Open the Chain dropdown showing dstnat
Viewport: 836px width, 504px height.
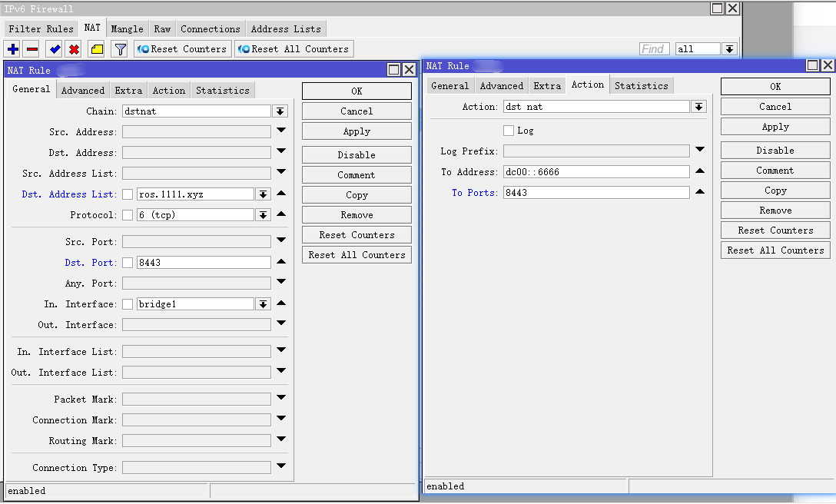pyautogui.click(x=280, y=111)
